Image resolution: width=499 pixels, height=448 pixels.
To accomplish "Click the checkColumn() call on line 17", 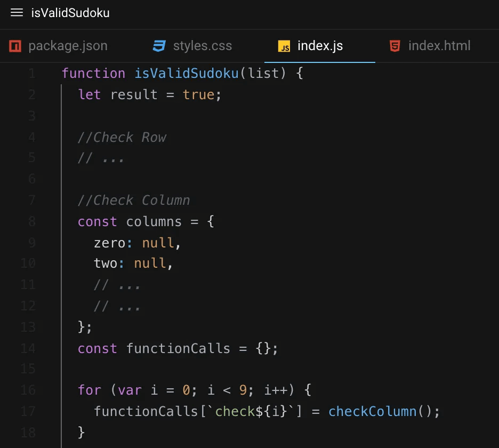I will (372, 411).
